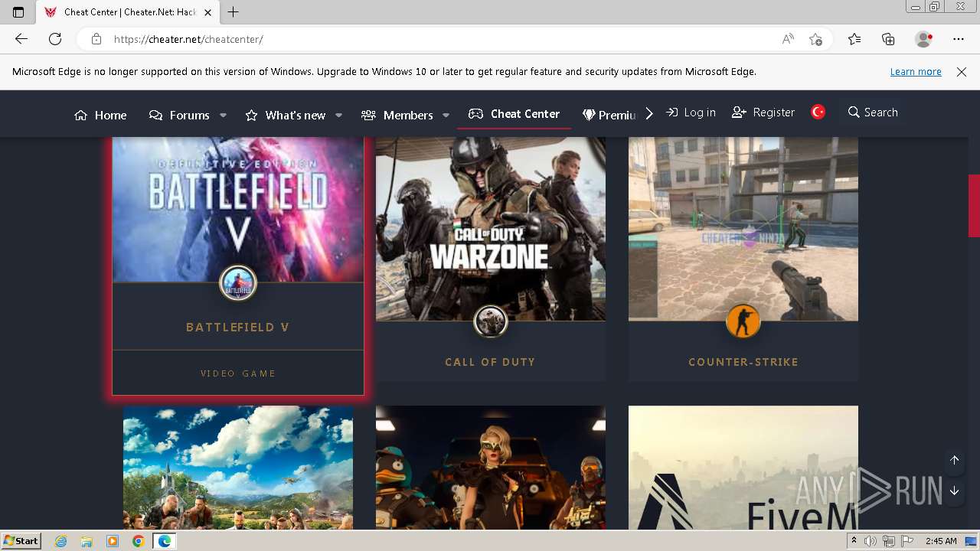Click the 2:45 AM taskbar clock

coord(941,541)
